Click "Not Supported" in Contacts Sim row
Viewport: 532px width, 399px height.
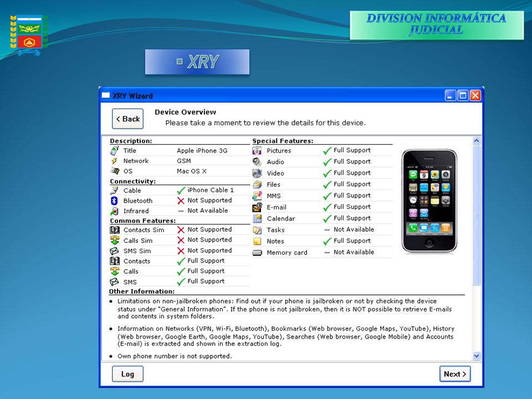pos(209,229)
